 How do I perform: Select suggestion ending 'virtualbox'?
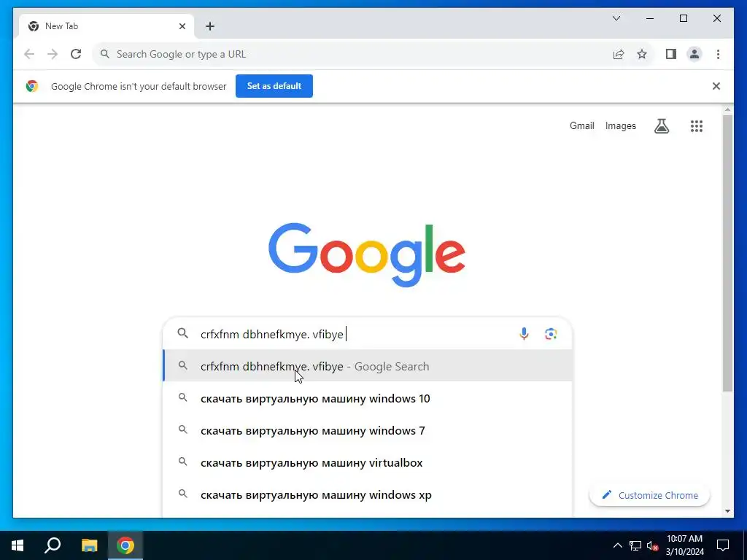(368, 462)
